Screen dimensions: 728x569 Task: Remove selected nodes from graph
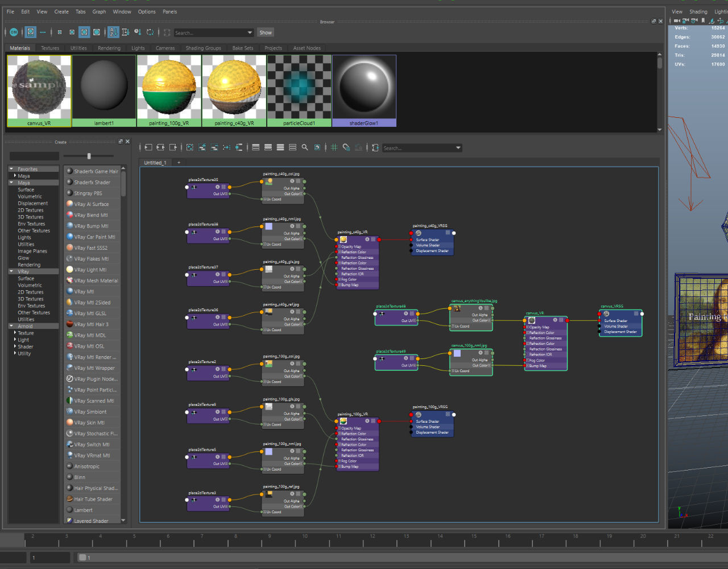point(214,147)
